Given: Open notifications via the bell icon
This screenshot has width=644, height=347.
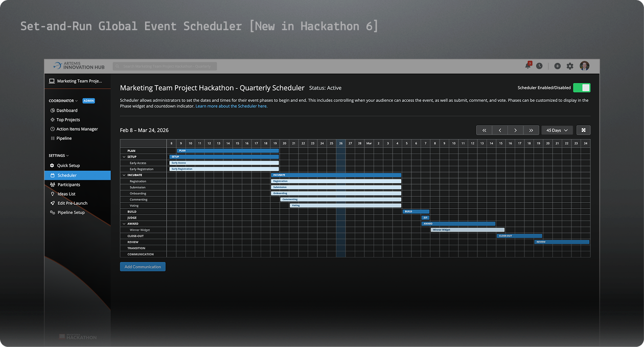Looking at the screenshot, I should (527, 66).
